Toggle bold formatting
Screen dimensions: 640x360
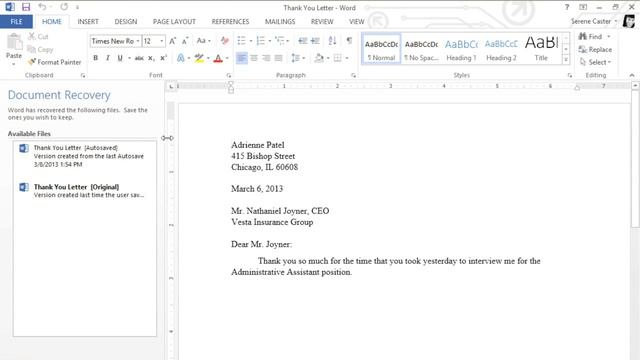click(96, 58)
